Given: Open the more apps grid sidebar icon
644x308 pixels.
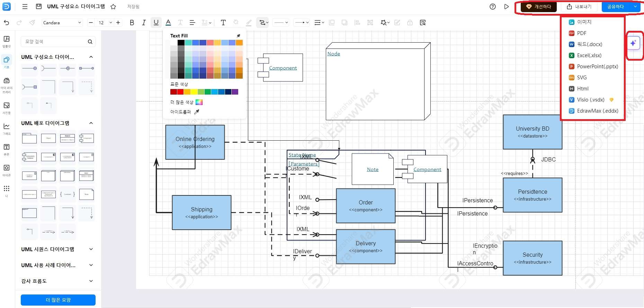Looking at the screenshot, I should click(x=7, y=191).
